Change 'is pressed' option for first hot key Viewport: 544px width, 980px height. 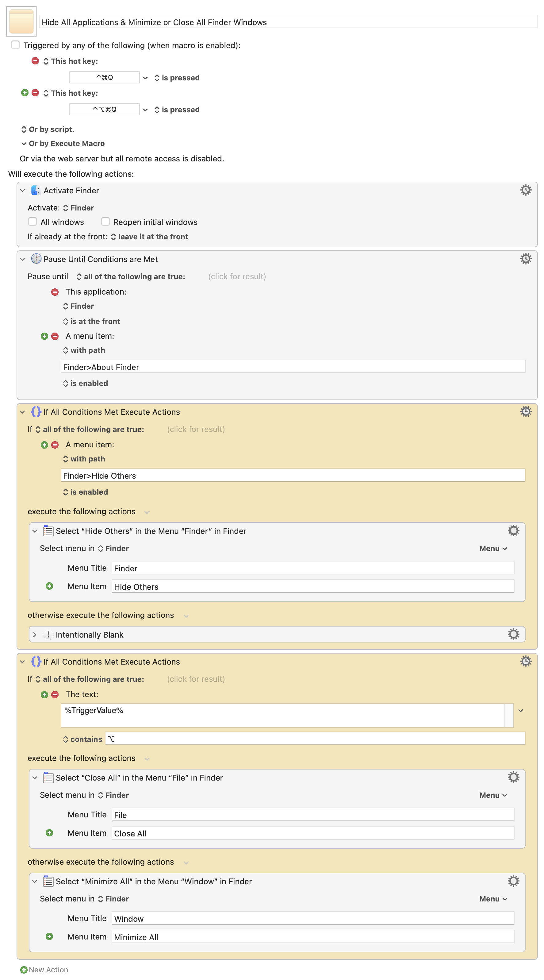tap(177, 78)
